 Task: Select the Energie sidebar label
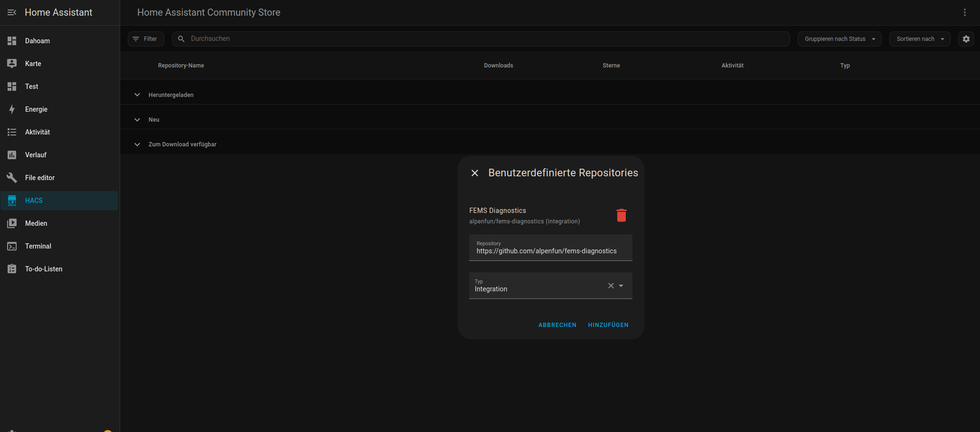point(36,109)
